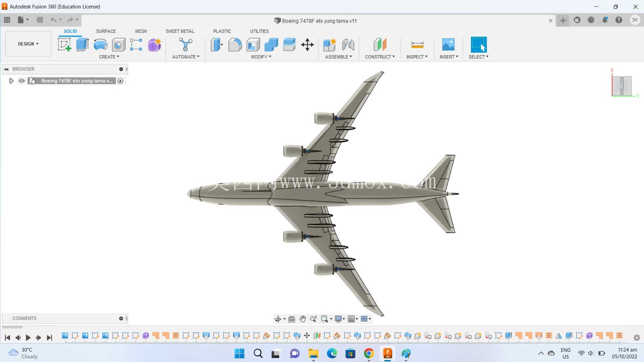Image resolution: width=644 pixels, height=362 pixels.
Task: Select the Rectangular Pattern tool
Action: (136, 45)
